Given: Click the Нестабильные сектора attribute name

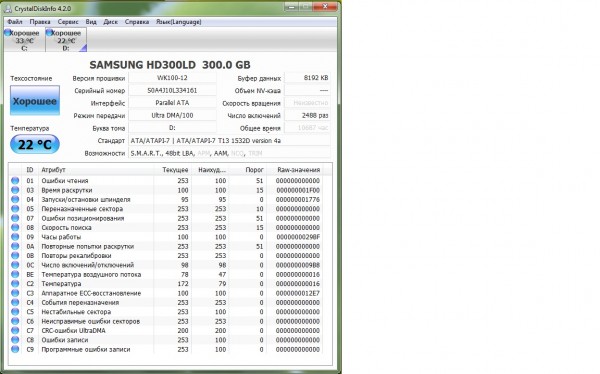Looking at the screenshot, I should 76,312.
